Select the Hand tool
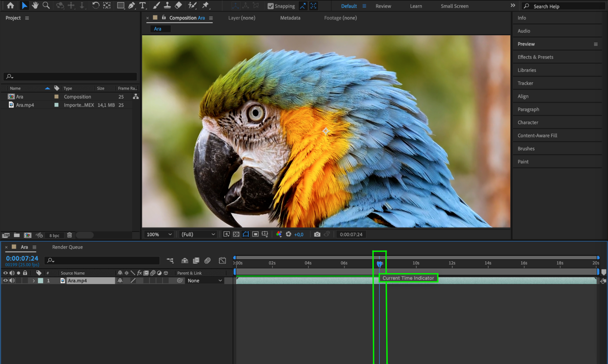This screenshot has width=608, height=364. click(35, 5)
